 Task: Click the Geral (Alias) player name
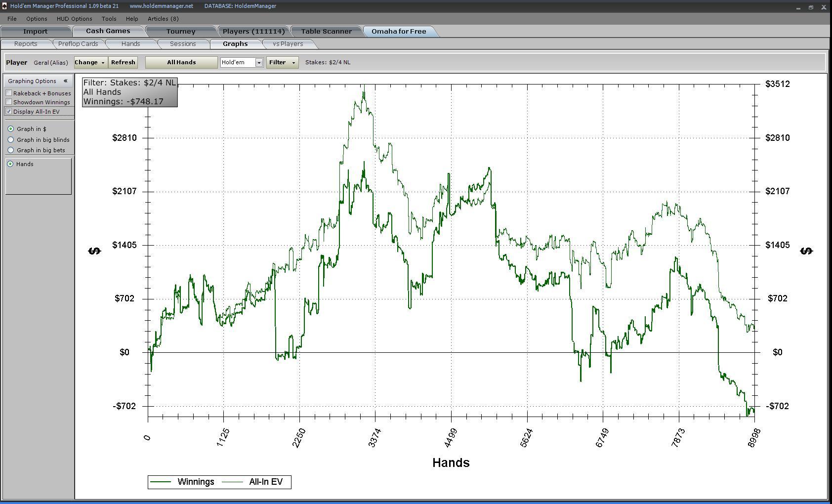(x=51, y=63)
